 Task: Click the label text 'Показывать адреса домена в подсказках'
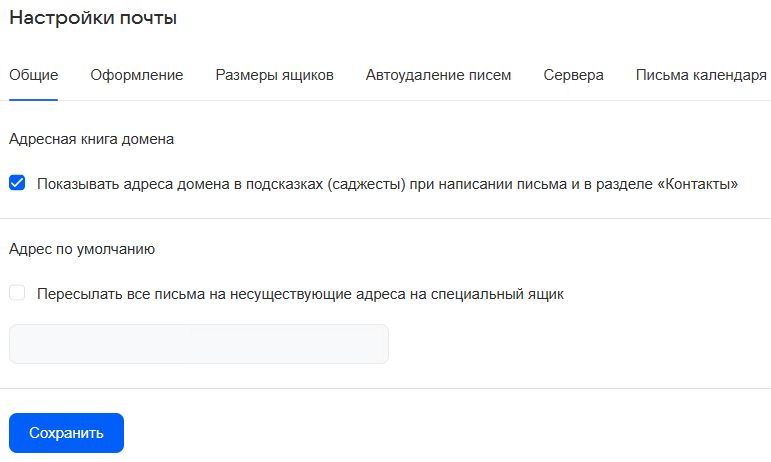[180, 184]
